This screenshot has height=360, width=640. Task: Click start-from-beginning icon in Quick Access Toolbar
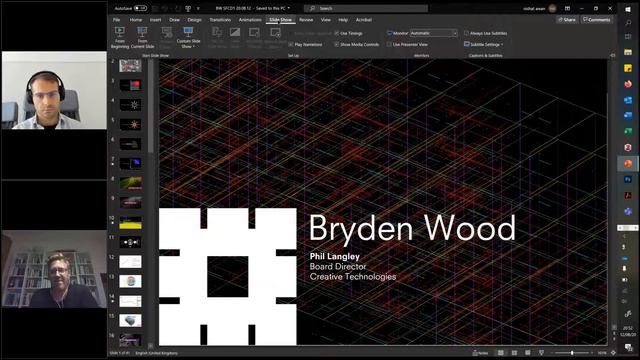(x=188, y=8)
